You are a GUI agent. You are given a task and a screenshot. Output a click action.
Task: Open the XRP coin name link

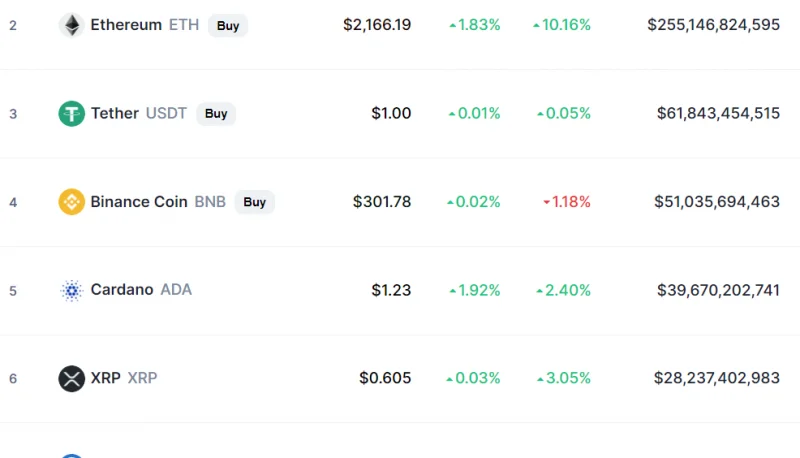(106, 377)
